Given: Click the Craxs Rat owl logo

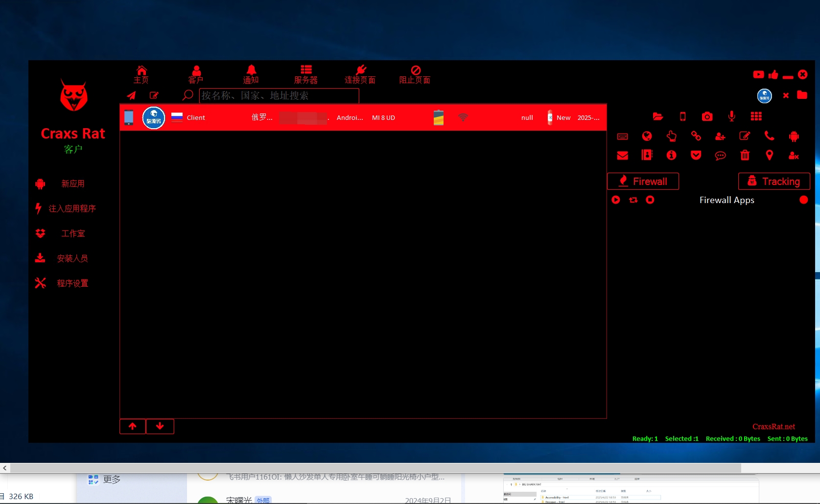Looking at the screenshot, I should pyautogui.click(x=74, y=95).
